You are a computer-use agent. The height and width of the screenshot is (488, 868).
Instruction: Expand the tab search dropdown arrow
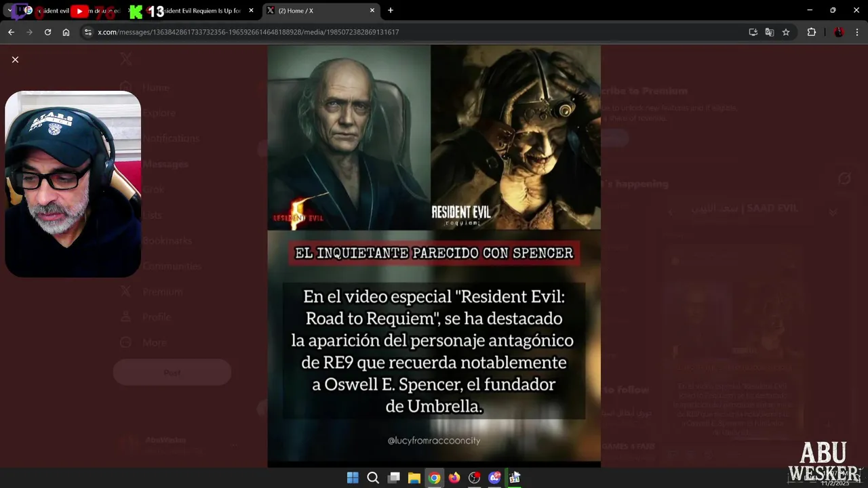click(9, 10)
